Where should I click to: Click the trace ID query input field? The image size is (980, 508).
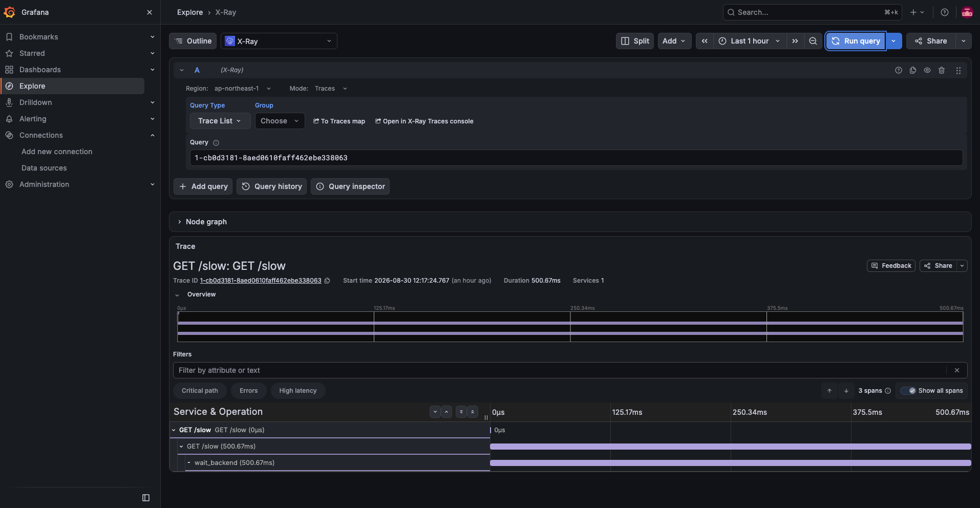click(x=576, y=158)
